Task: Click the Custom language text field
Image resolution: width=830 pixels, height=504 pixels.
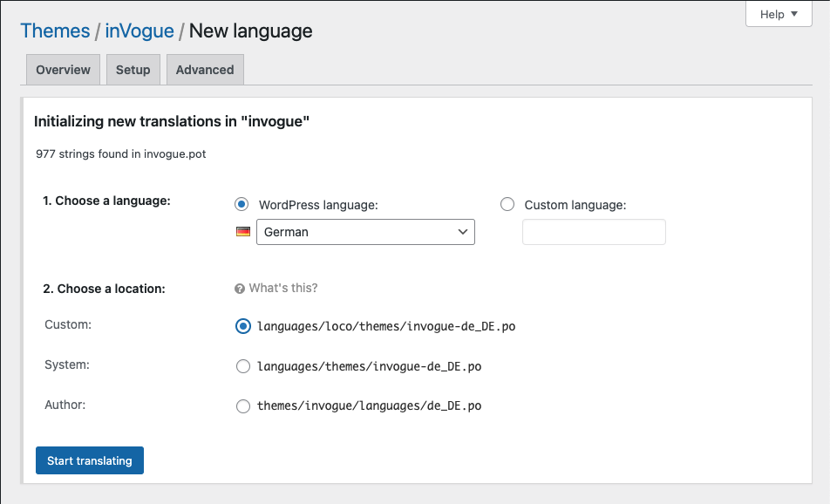Action: point(594,232)
